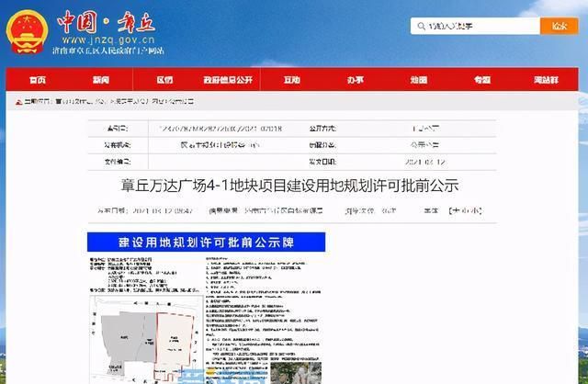
Task: Click the breadcrumb location icon
Action: tap(18, 102)
